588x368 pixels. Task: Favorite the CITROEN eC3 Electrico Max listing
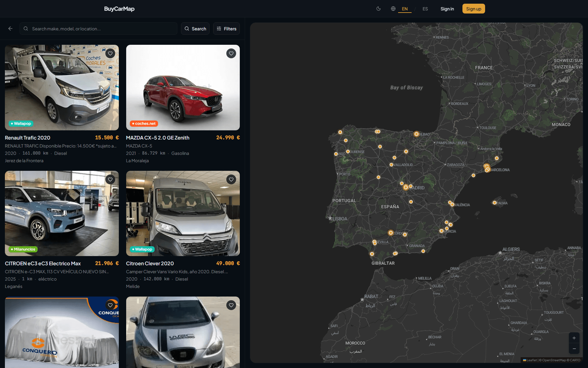pyautogui.click(x=110, y=179)
